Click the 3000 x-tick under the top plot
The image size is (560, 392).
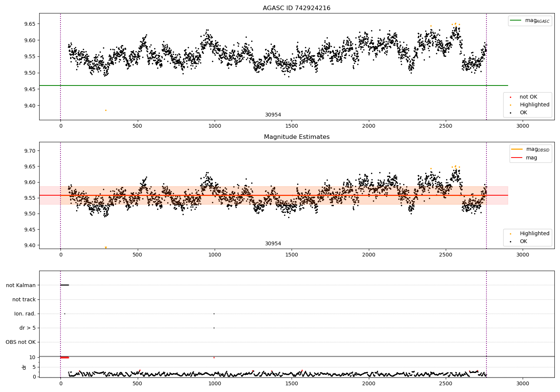pyautogui.click(x=523, y=126)
